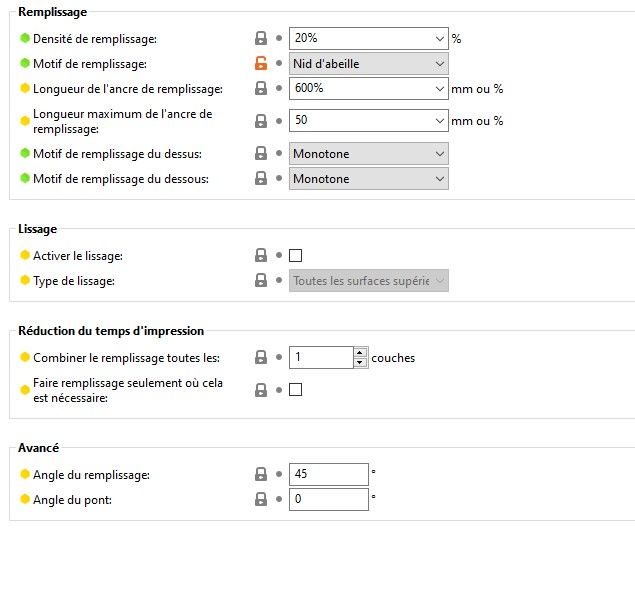Increase Combiner le remplissage layers with up arrow
Image resolution: width=635 pixels, height=615 pixels.
360,353
